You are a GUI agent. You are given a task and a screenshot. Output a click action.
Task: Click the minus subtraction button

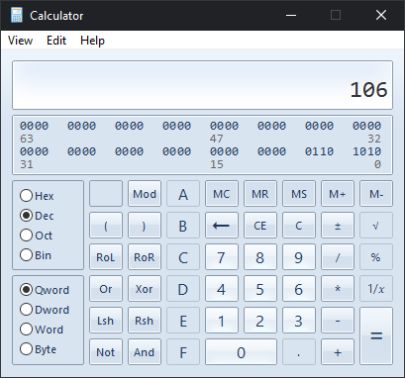(337, 320)
